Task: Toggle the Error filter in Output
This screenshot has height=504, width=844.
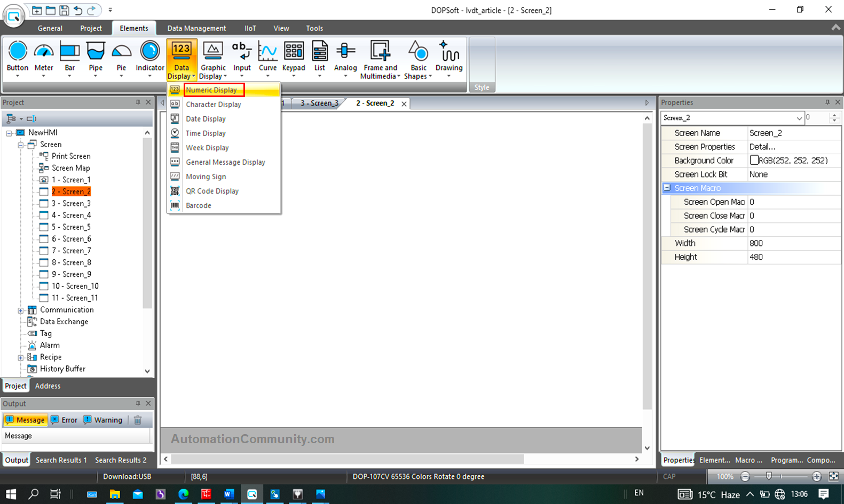Action: point(64,420)
